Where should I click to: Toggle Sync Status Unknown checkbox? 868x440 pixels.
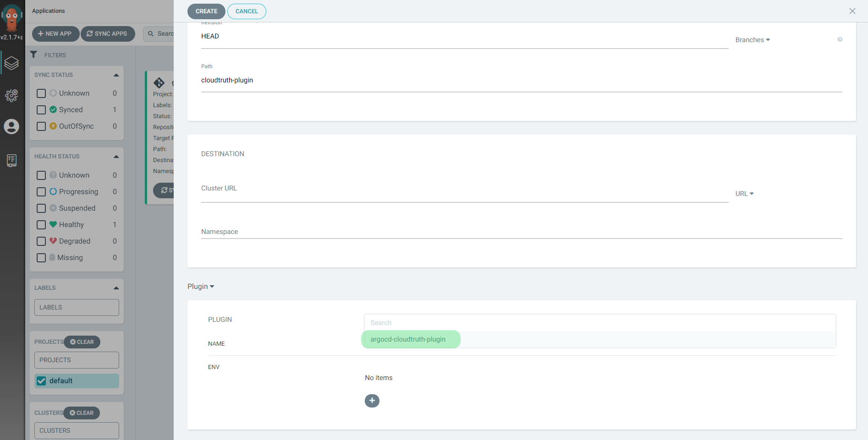[x=41, y=93]
